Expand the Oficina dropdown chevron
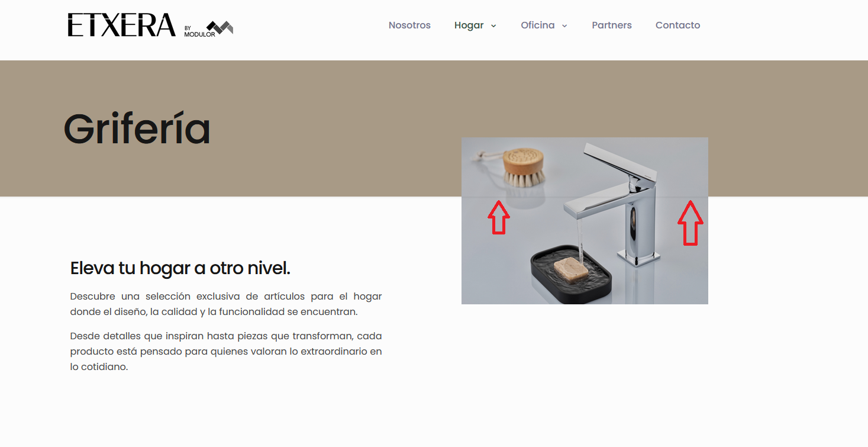This screenshot has height=447, width=868. point(564,25)
